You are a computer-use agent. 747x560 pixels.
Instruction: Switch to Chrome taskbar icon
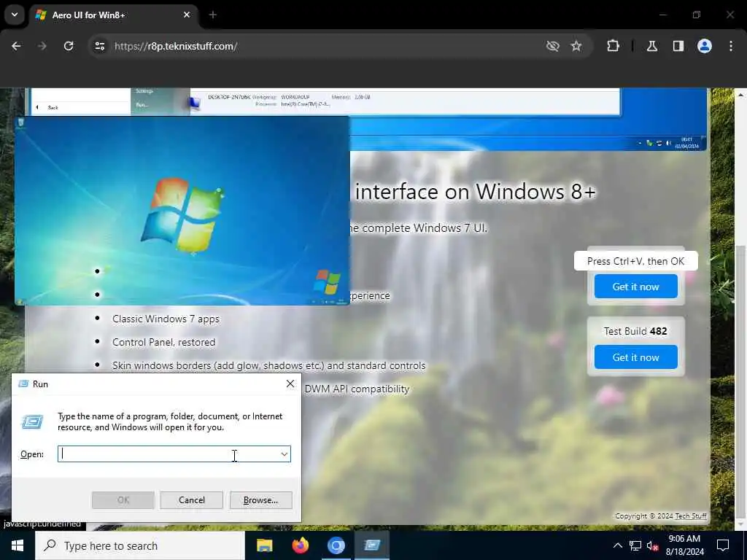336,545
